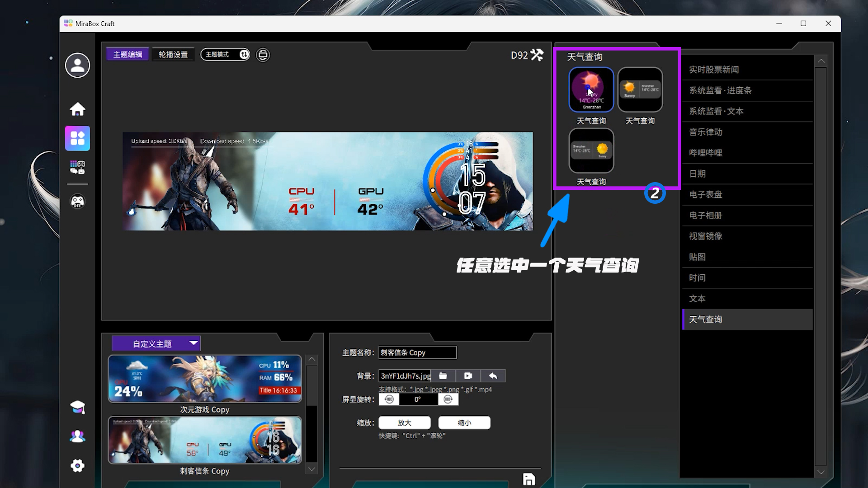This screenshot has width=868, height=488.
Task: Select 哔哩哔哩 in widget list
Action: coord(747,153)
